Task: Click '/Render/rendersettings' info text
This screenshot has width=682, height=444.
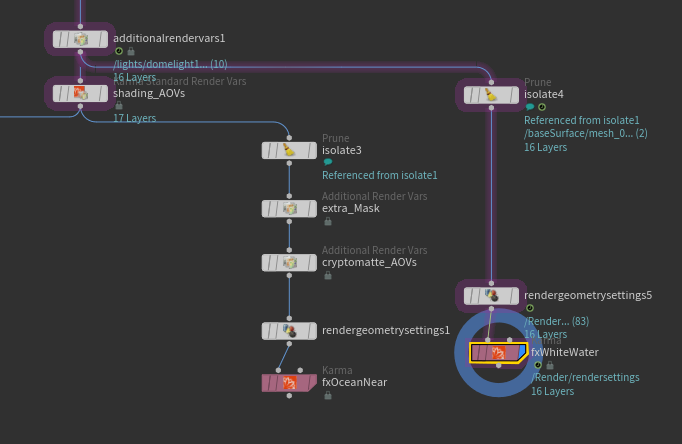Action: (585, 377)
